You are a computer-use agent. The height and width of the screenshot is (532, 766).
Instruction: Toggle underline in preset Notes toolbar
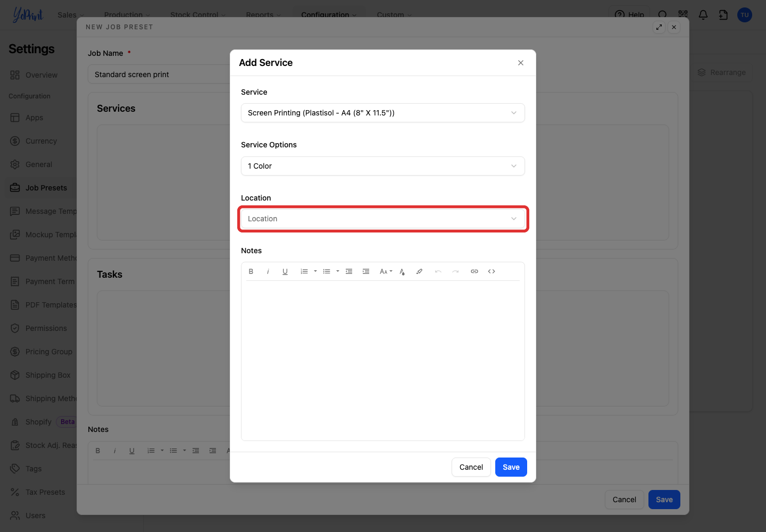point(132,451)
